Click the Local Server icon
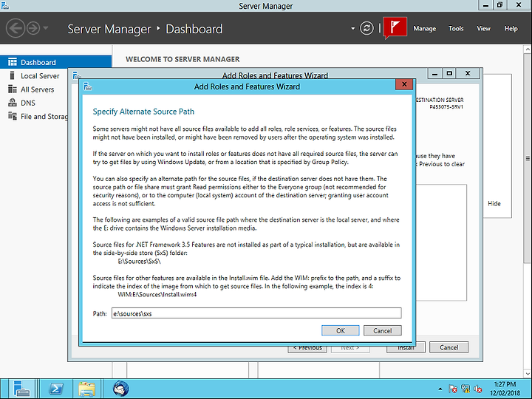532x399 pixels. tap(13, 75)
